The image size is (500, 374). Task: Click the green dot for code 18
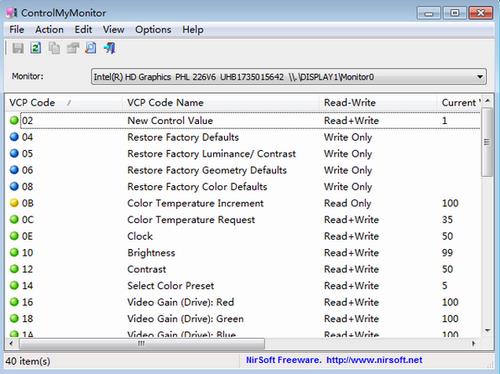click(14, 318)
